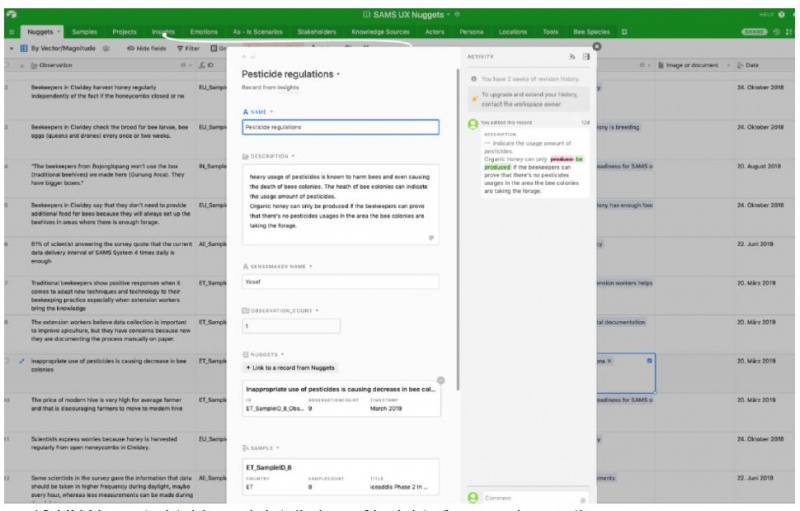Select the Stakeholders tab
The height and width of the screenshot is (511, 800).
(x=317, y=32)
